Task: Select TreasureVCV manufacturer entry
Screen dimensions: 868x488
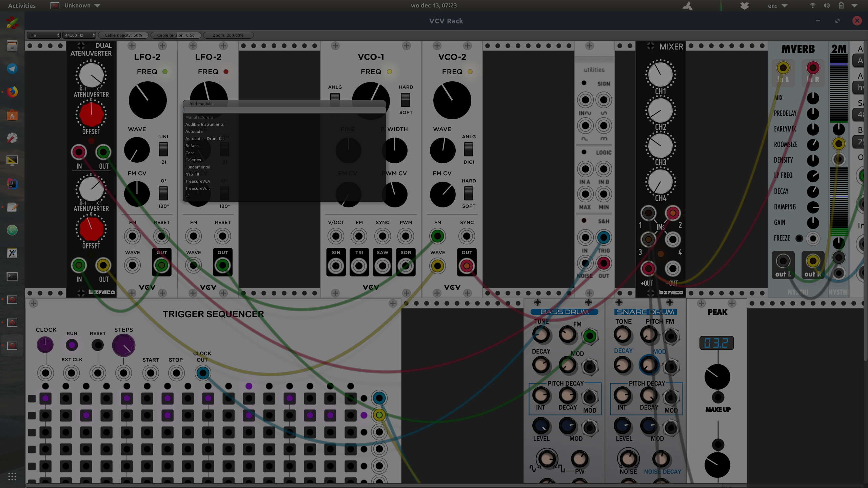Action: coord(198,181)
